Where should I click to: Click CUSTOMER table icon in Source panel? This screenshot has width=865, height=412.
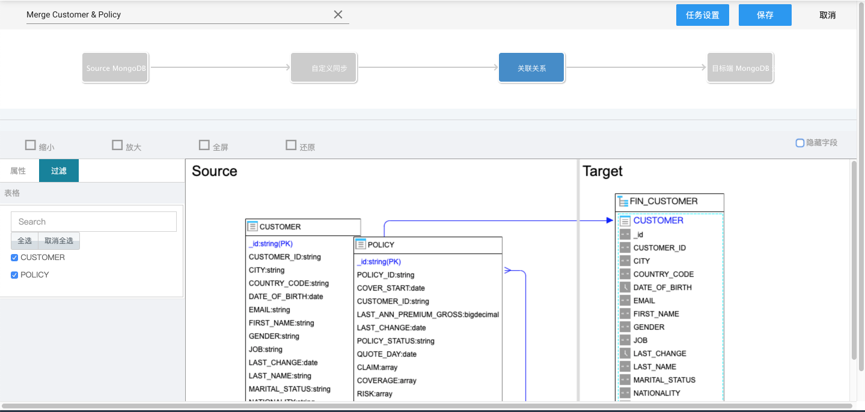[x=252, y=226]
